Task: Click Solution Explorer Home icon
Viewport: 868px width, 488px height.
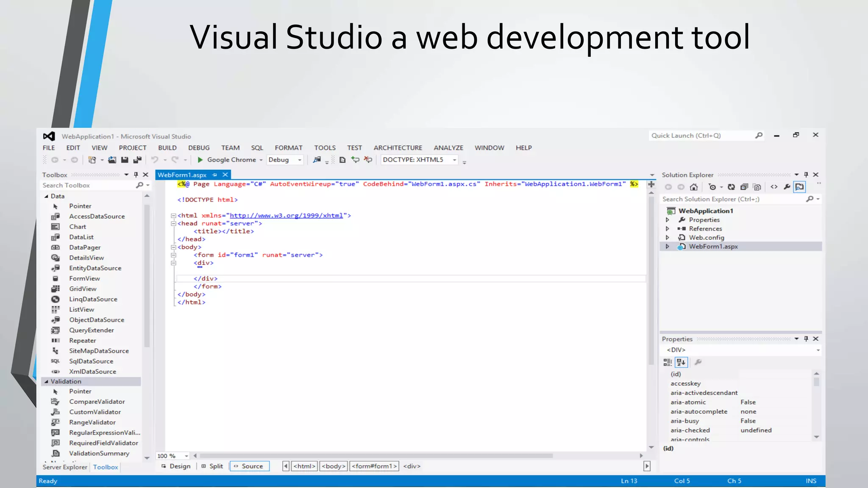Action: click(x=694, y=187)
